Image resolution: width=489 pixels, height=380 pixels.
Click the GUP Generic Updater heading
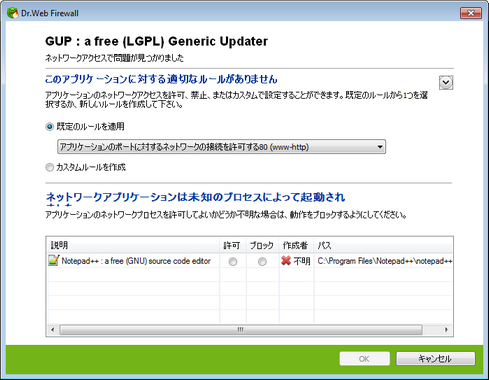(156, 41)
